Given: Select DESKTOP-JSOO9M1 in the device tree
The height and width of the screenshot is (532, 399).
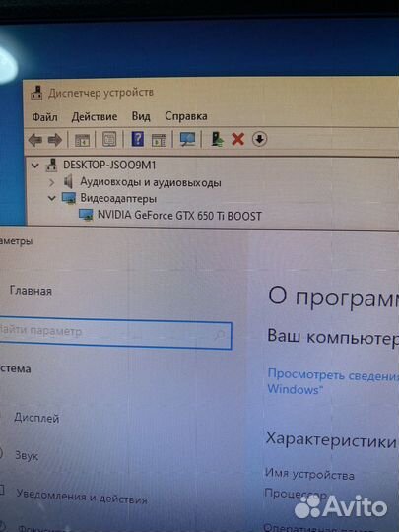Looking at the screenshot, I should coord(109,166).
